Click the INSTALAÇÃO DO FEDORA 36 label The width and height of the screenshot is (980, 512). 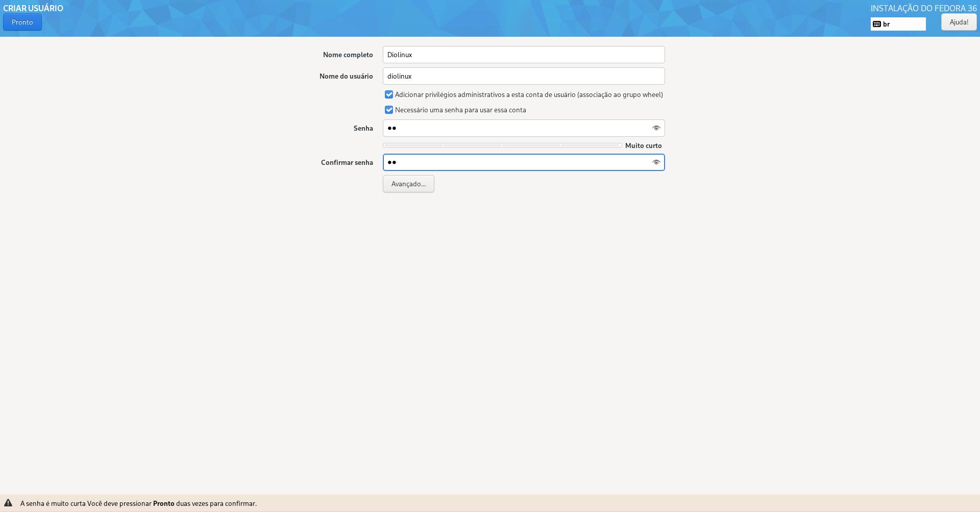924,8
